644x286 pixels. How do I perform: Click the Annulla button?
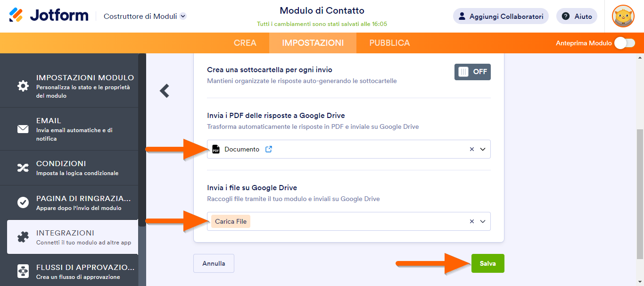[x=214, y=263]
